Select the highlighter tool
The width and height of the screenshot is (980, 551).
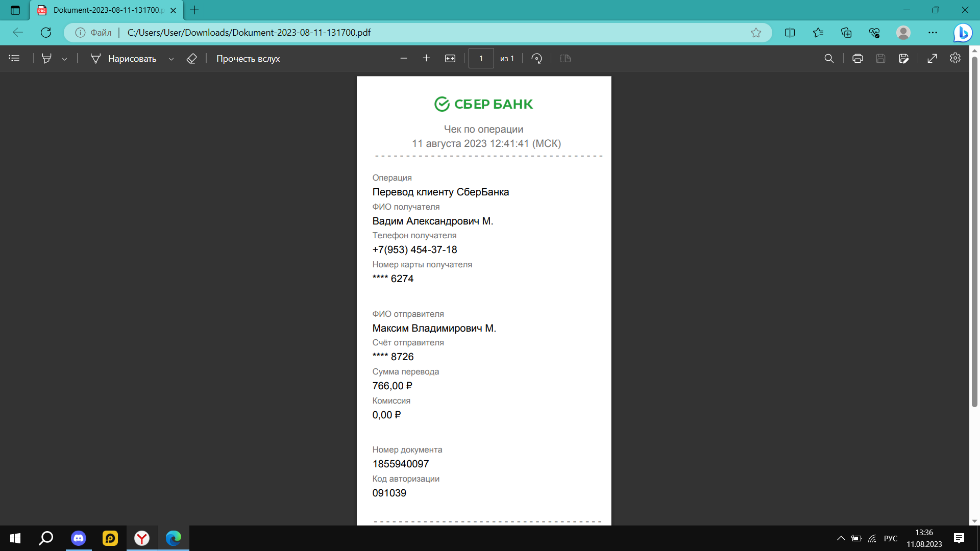(x=46, y=59)
